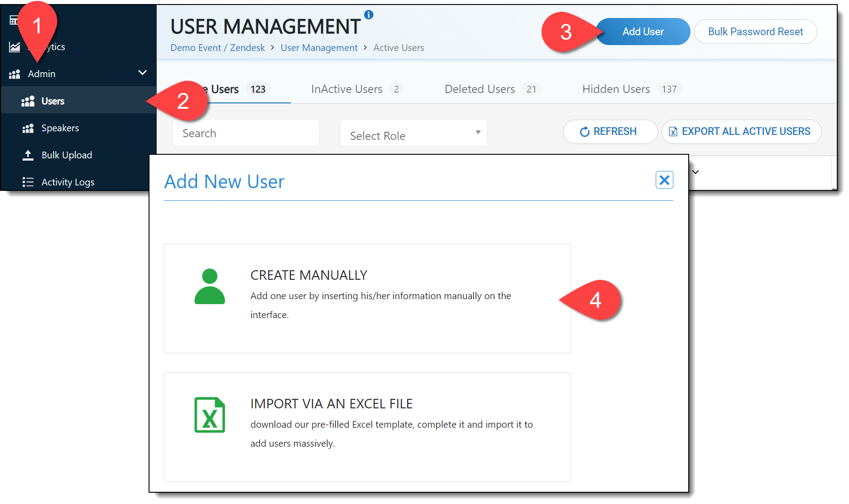The image size is (849, 504).
Task: Click the green Excel file icon
Action: [x=210, y=415]
